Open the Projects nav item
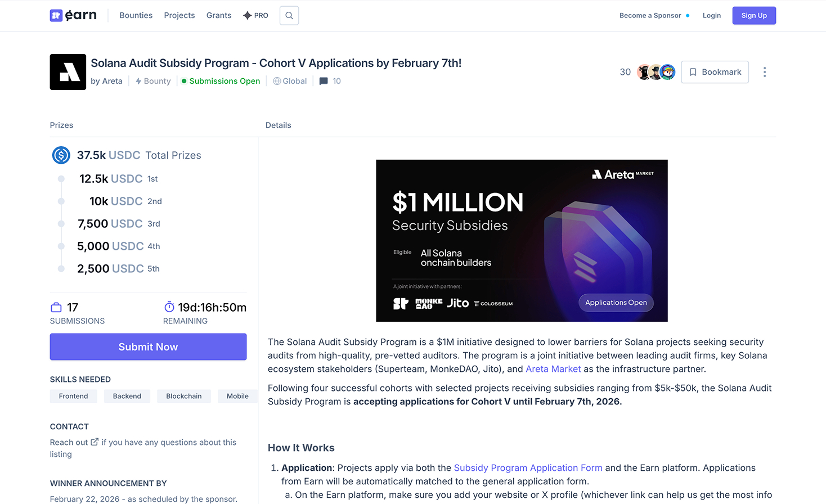 [179, 15]
